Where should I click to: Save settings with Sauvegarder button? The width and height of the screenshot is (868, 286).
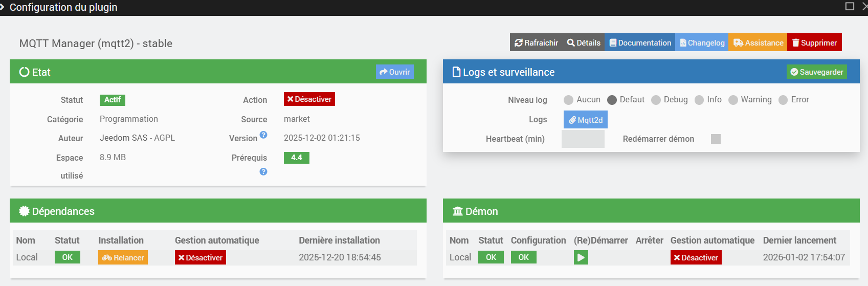pos(816,72)
